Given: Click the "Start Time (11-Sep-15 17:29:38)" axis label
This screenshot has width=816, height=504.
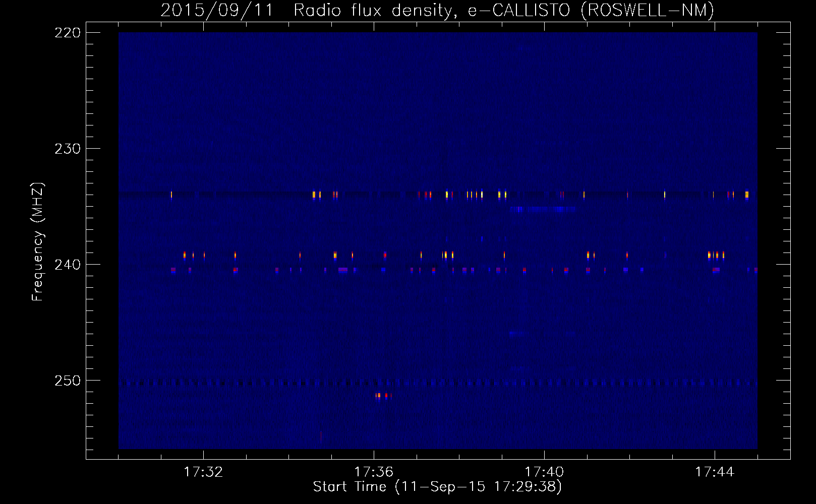Looking at the screenshot, I should click(x=437, y=487).
